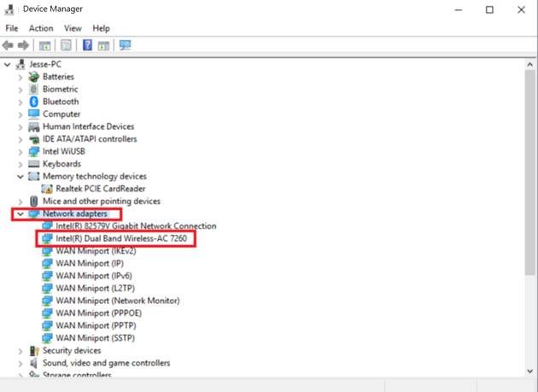The image size is (538, 392).
Task: Expand Sound, video and game controllers
Action: click(x=20, y=363)
